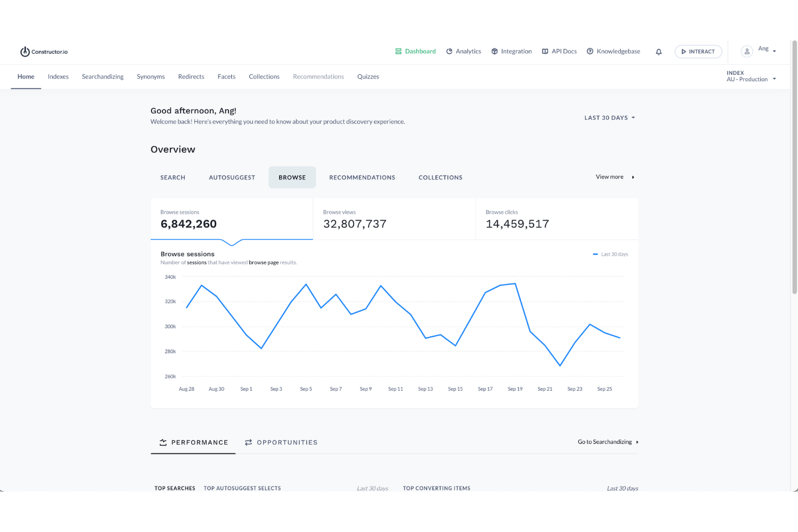Open the Synonyms tab
Screen dimensions: 798x532
[151, 77]
